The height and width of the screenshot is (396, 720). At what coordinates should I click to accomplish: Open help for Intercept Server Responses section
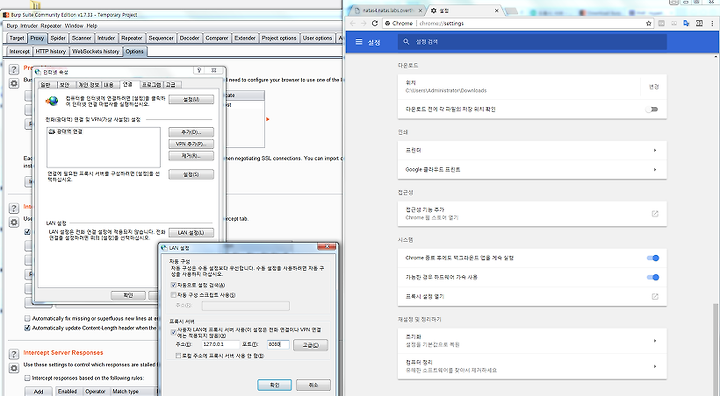tap(14, 354)
